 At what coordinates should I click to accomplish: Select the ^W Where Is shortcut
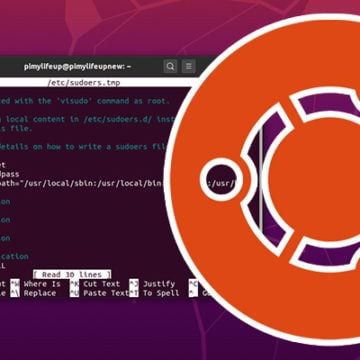(x=35, y=284)
